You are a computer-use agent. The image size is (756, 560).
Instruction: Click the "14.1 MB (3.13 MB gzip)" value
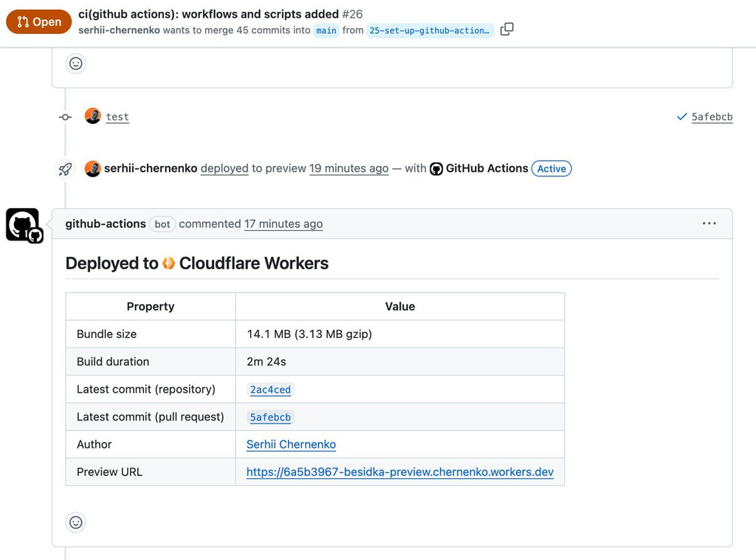(x=309, y=334)
